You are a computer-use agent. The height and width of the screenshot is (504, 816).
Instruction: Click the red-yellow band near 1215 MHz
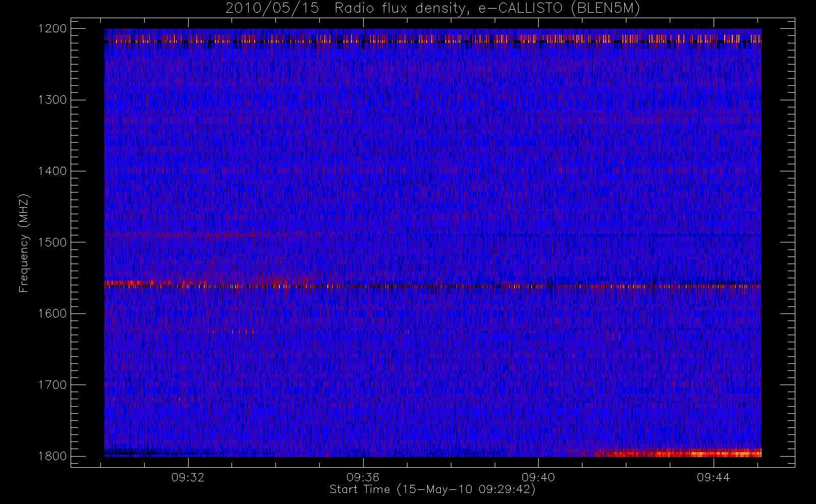pyautogui.click(x=433, y=39)
